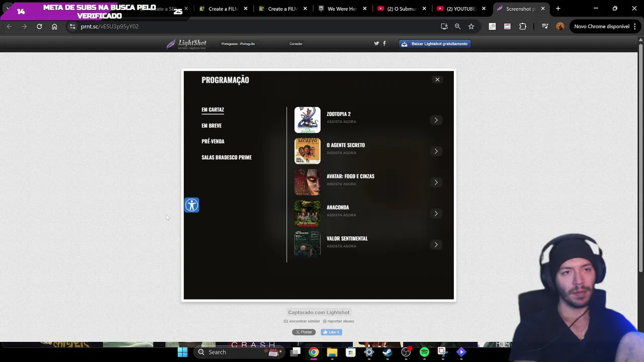The width and height of the screenshot is (644, 362).
Task: Open Task View from the taskbar
Action: click(x=295, y=352)
